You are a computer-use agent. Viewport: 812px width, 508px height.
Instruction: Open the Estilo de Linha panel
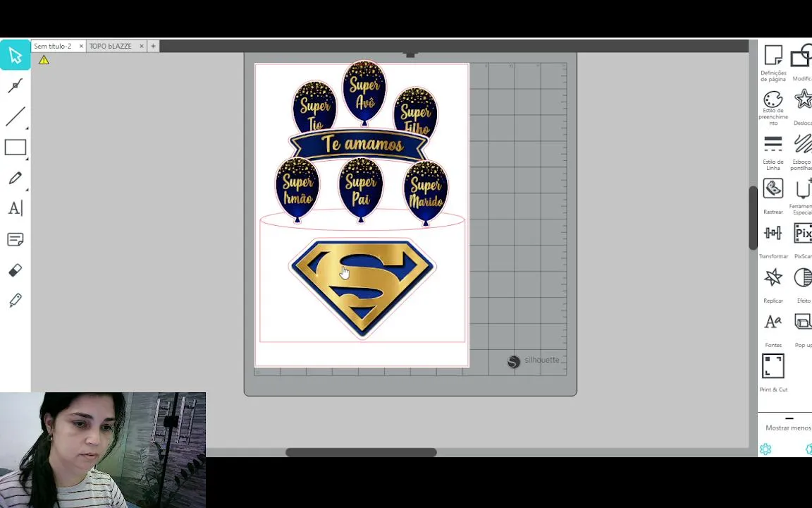(x=773, y=152)
